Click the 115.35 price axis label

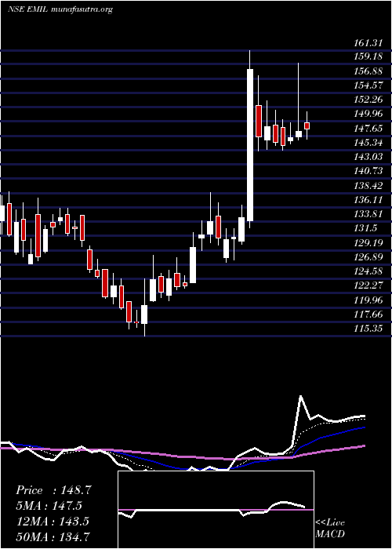click(x=368, y=329)
